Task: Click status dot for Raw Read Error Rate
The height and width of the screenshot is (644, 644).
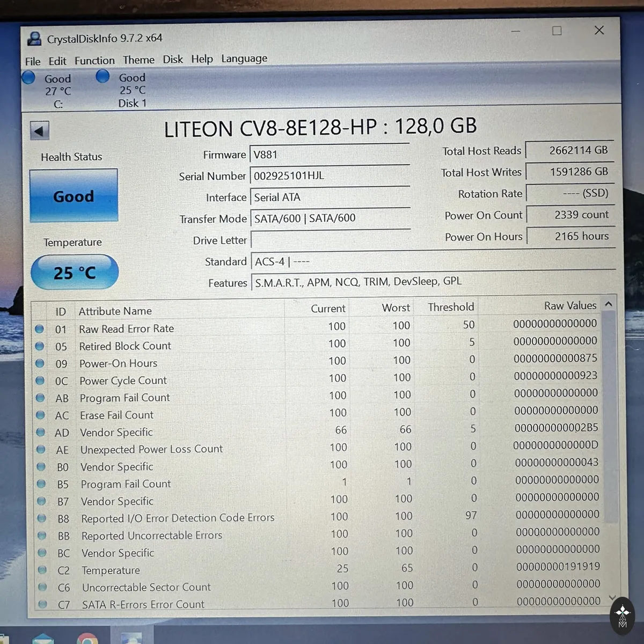Action: [39, 329]
